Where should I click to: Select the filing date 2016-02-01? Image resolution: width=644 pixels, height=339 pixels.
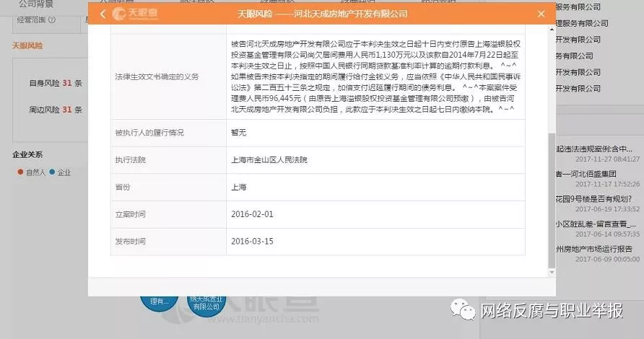(x=252, y=214)
